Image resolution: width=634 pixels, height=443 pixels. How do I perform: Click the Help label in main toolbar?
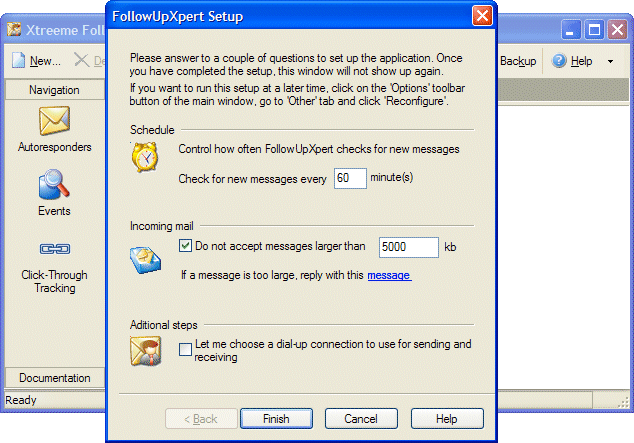pos(581,61)
